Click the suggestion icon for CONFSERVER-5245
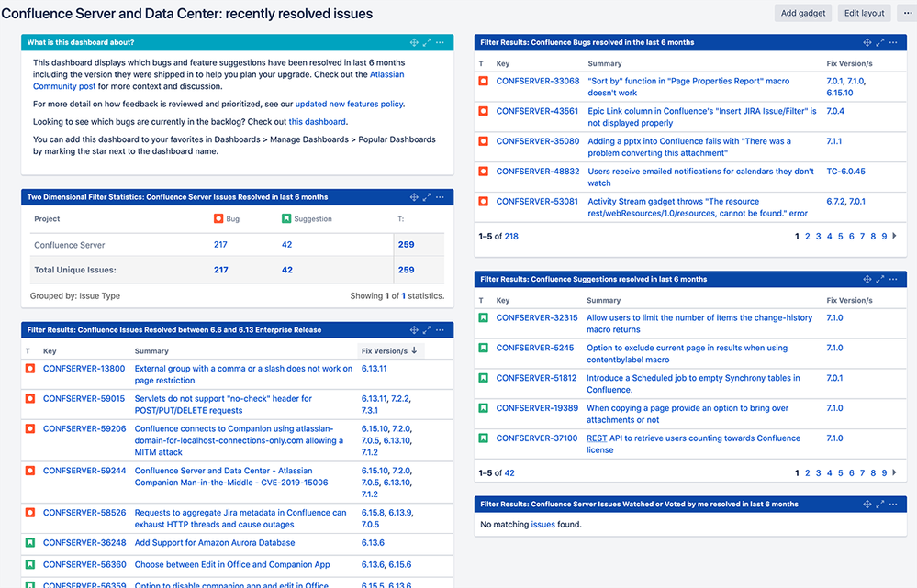 pyautogui.click(x=483, y=348)
